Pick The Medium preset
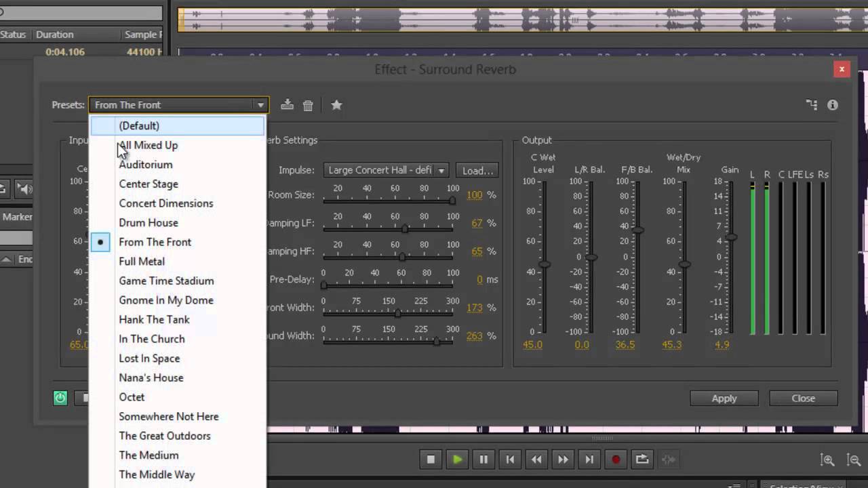 point(178,455)
